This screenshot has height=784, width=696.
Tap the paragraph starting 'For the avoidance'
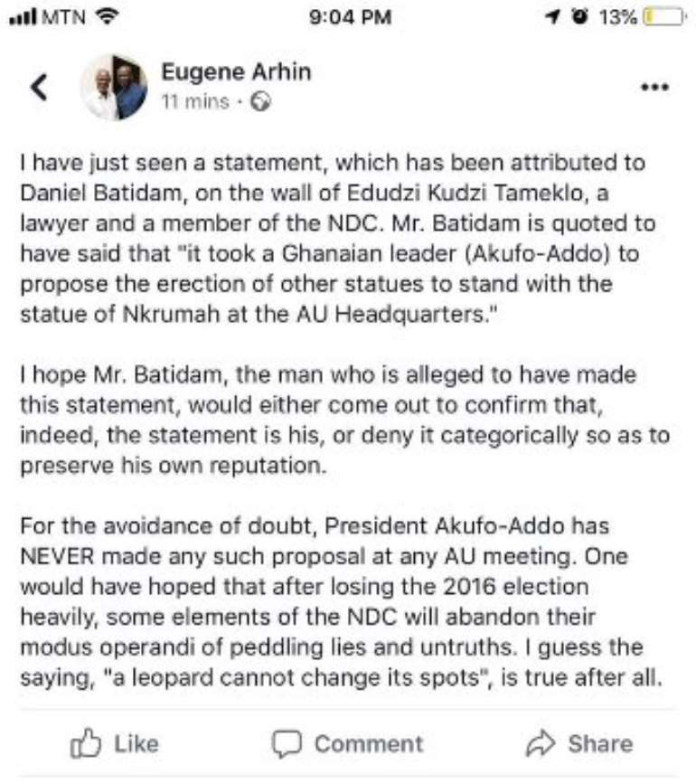click(x=342, y=602)
